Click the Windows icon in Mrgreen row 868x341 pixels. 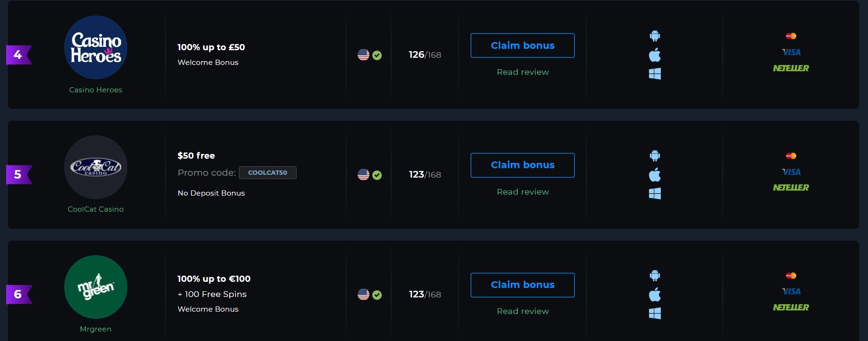point(655,313)
